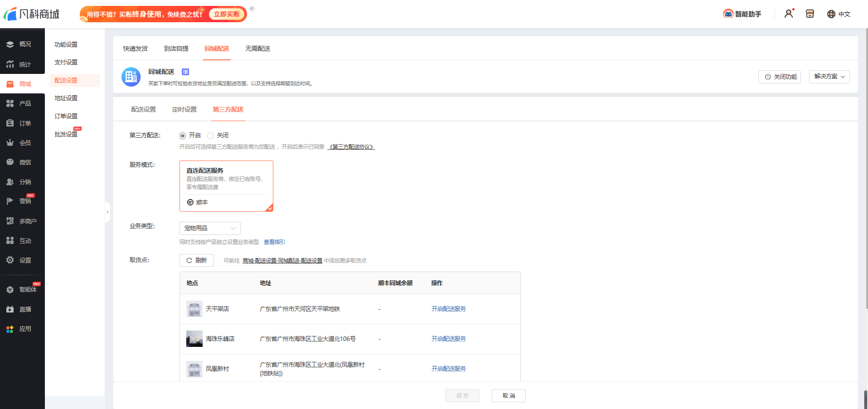Open 订单设置 in the settings menu
This screenshot has width=868, height=409.
(66, 116)
